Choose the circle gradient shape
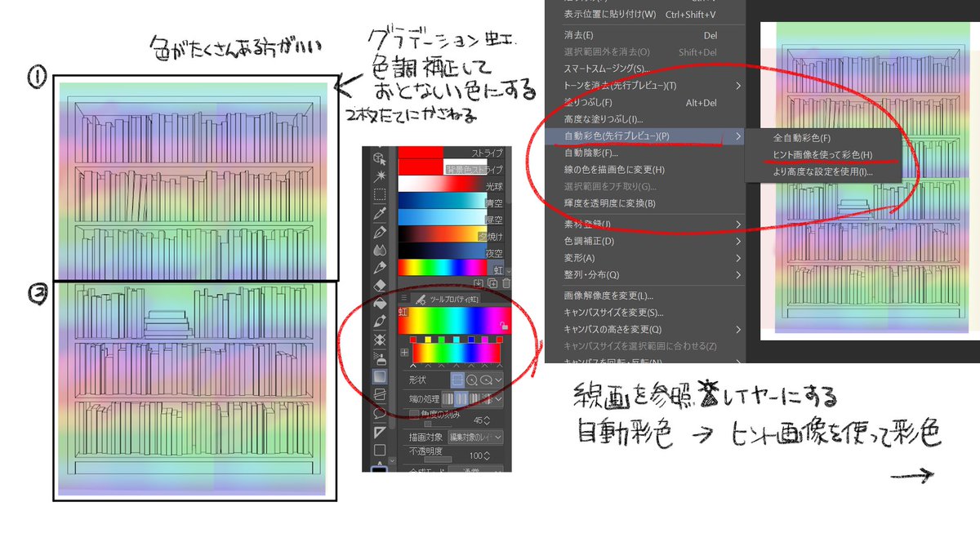The height and width of the screenshot is (551, 980). coord(471,380)
